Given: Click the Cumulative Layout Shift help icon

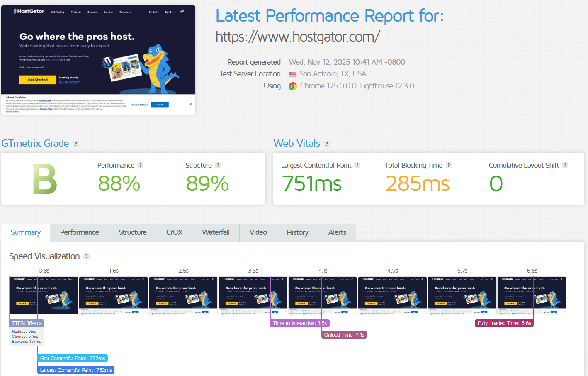Looking at the screenshot, I should (565, 165).
